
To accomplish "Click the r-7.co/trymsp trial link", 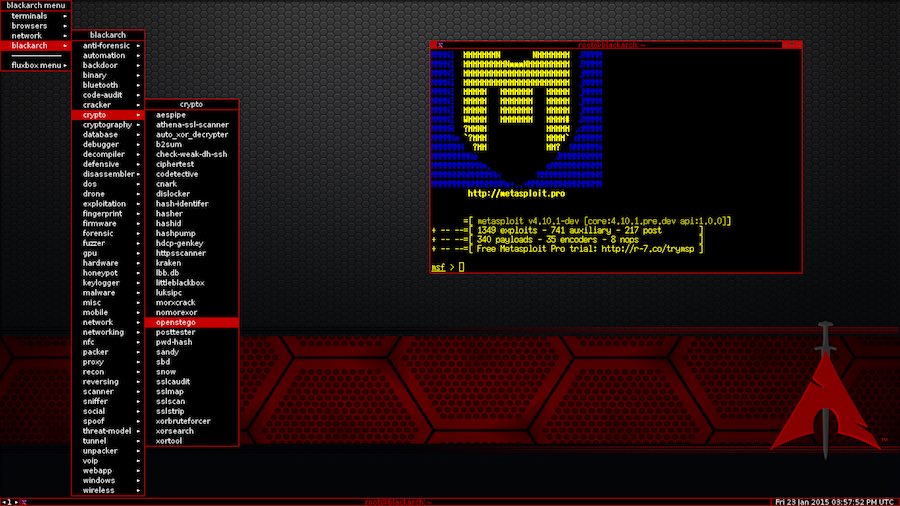I will point(652,248).
